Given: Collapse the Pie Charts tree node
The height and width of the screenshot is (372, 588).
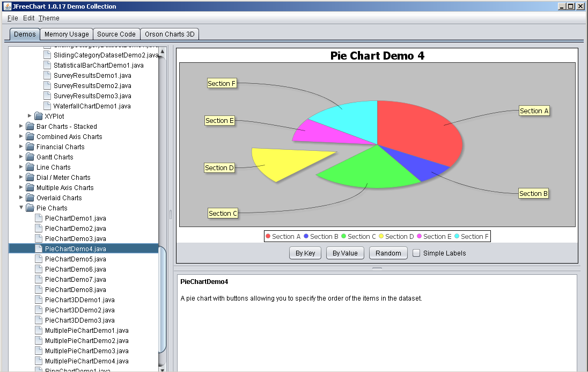Looking at the screenshot, I should tap(21, 208).
